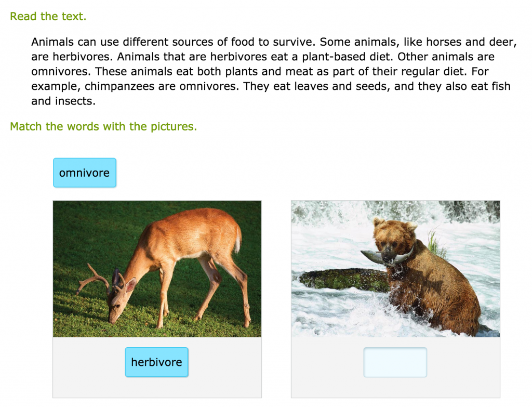Screen dimensions: 532x407
Task: Click the "Read the text." heading
Action: click(x=48, y=16)
